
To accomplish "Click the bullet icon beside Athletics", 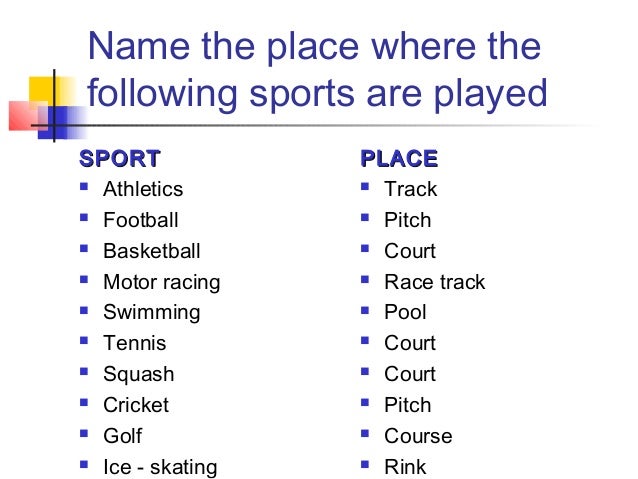I will (84, 186).
